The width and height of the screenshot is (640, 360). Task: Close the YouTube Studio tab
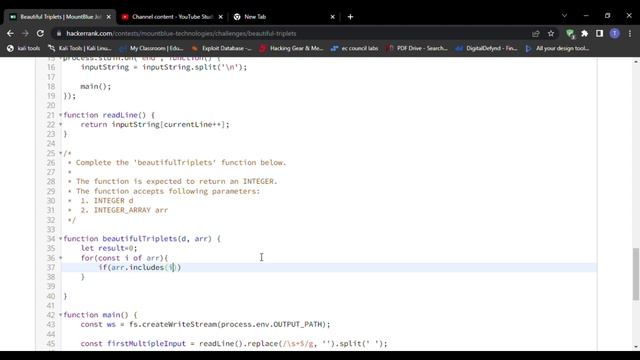[220, 17]
